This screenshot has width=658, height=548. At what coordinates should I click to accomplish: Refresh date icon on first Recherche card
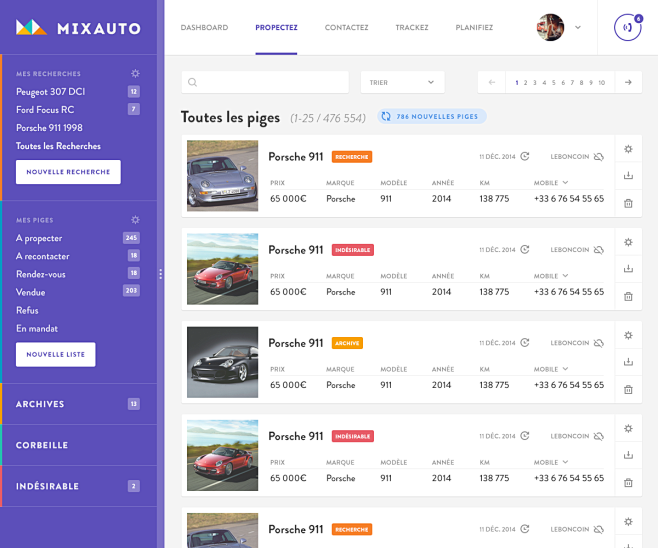pyautogui.click(x=525, y=157)
